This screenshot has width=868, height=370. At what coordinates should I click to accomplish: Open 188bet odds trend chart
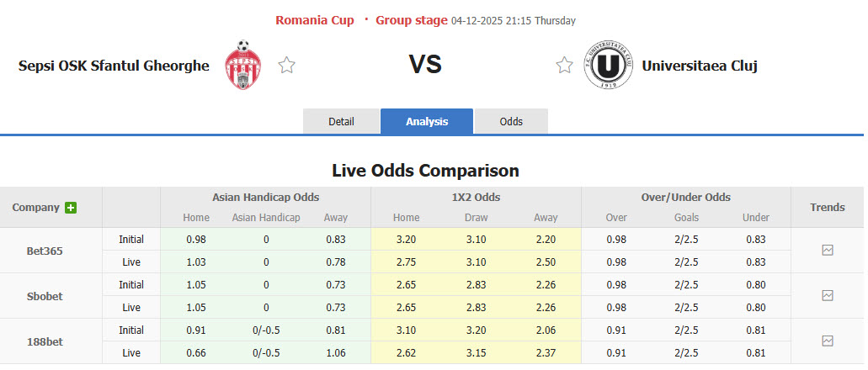pyautogui.click(x=828, y=341)
